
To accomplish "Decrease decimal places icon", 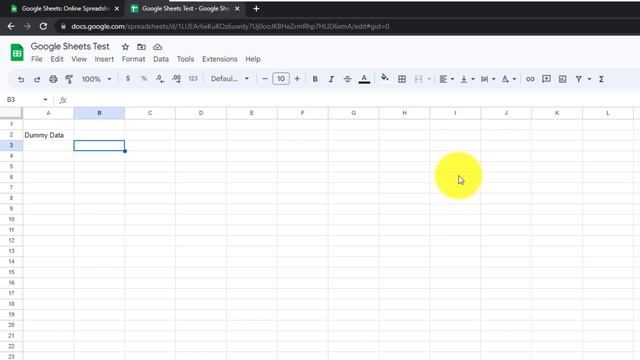I will pos(160,79).
